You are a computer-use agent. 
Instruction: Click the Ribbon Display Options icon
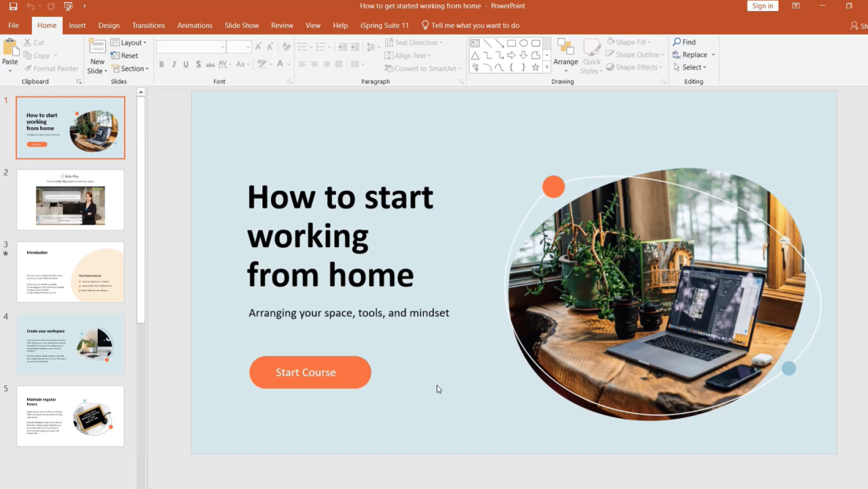(x=796, y=6)
